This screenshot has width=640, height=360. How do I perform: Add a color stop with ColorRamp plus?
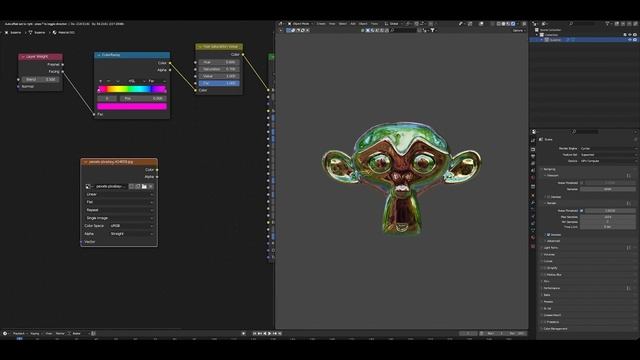(101, 81)
